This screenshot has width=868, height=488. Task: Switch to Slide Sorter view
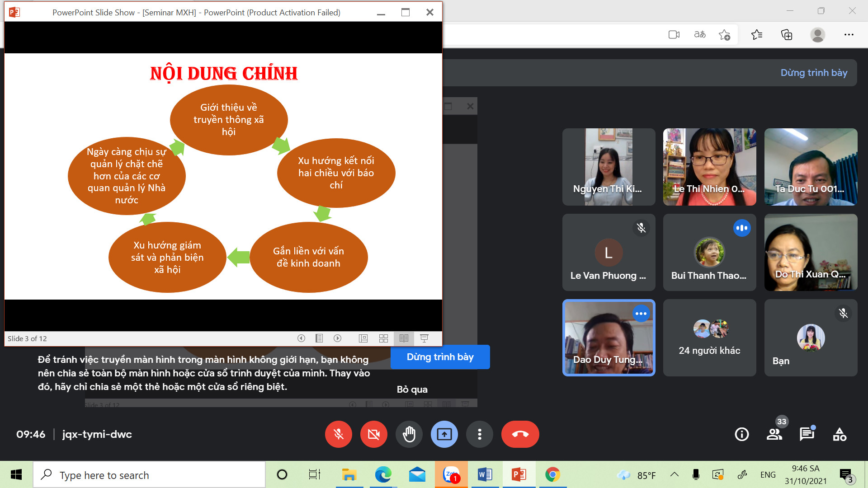[383, 338]
